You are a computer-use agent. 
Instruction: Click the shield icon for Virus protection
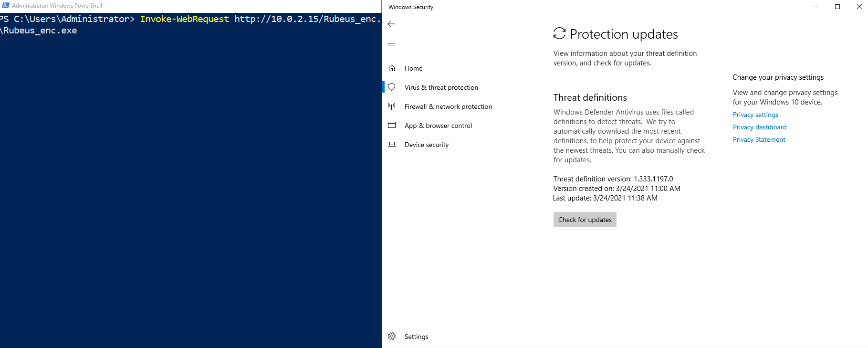(392, 87)
